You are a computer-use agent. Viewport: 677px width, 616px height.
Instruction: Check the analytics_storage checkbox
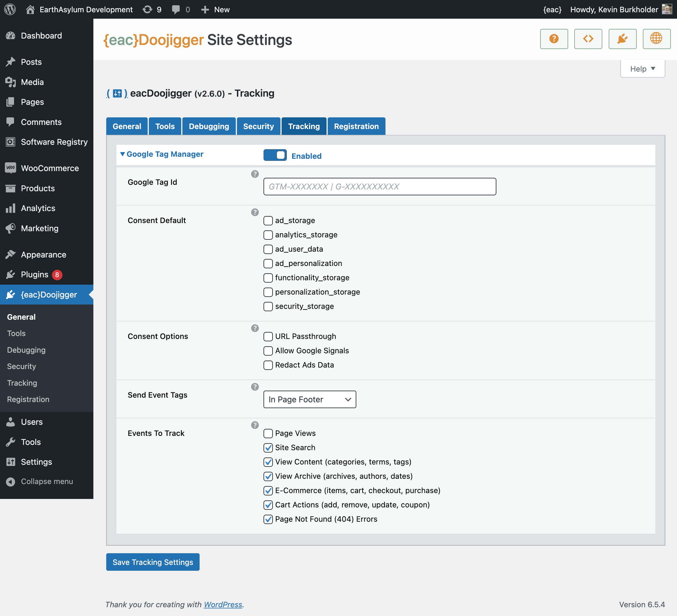[x=268, y=235]
